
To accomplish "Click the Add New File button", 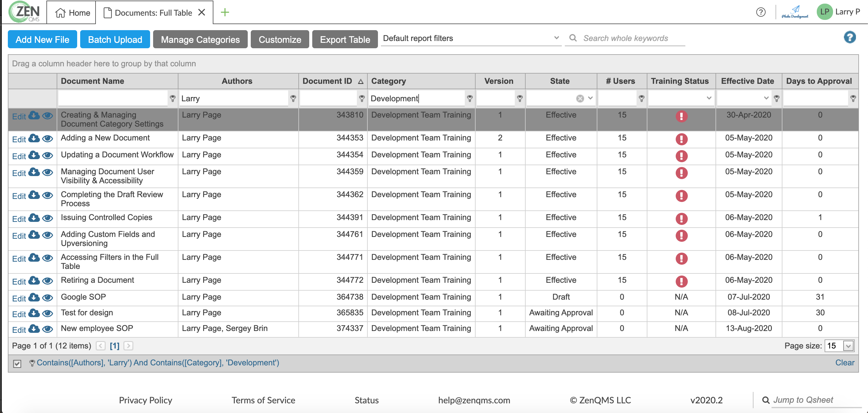I will click(x=42, y=39).
